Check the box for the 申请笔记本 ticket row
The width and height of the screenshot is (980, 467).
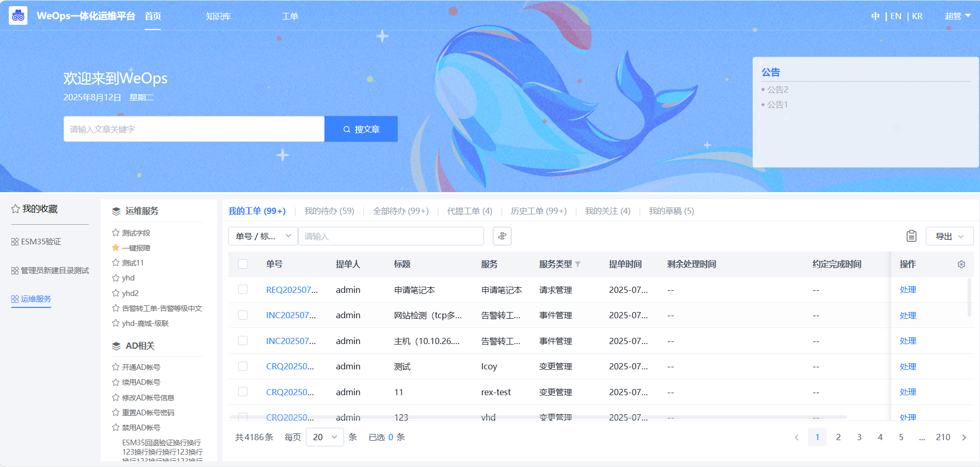coord(243,290)
